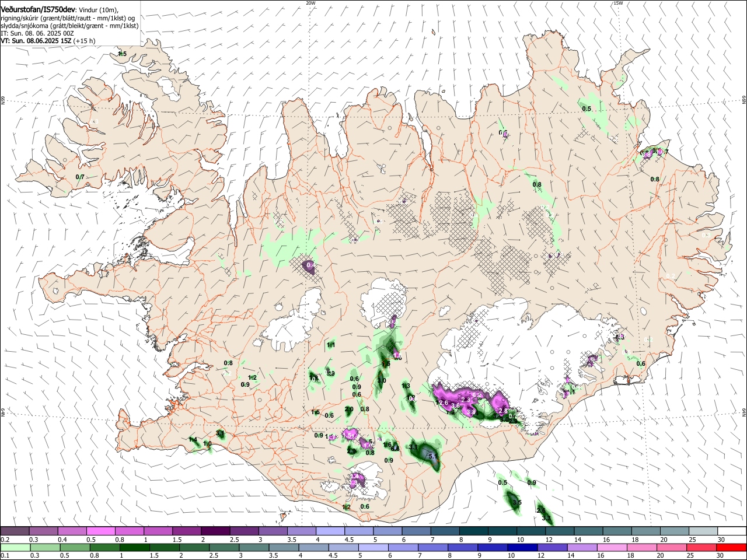Screen dimensions: 747x560
Task: Click the medium green 0.5 rain swatch
Action: pyautogui.click(x=75, y=547)
